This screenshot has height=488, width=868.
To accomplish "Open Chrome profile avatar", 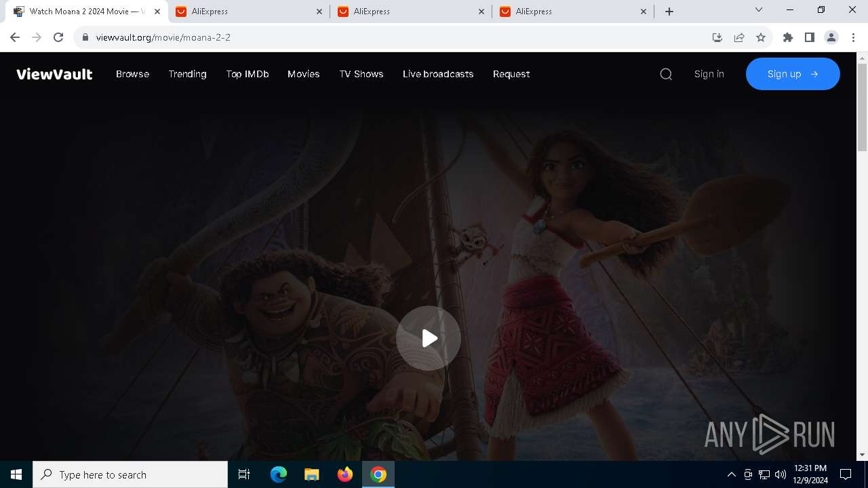I will [x=831, y=37].
